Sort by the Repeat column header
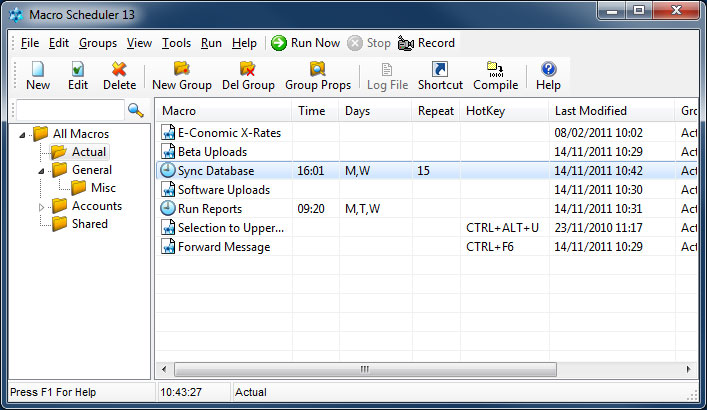Image resolution: width=707 pixels, height=410 pixels. click(x=436, y=111)
